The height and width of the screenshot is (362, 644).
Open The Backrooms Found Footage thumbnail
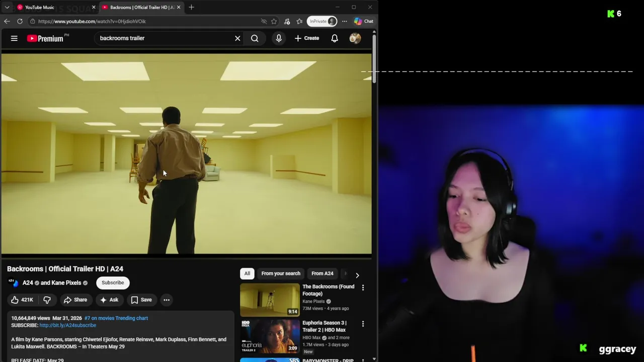[x=270, y=300]
